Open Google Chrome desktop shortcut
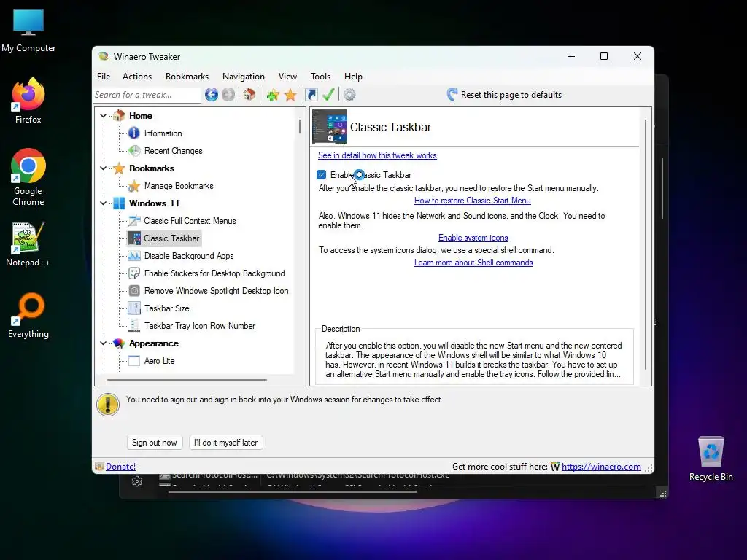The height and width of the screenshot is (560, 747). (x=28, y=177)
